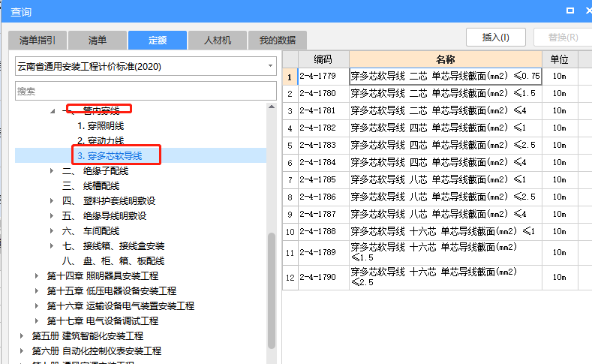Image resolution: width=592 pixels, height=364 pixels.
Task: Select 八、盘、柜、箱、板配线 tree item
Action: tap(113, 261)
